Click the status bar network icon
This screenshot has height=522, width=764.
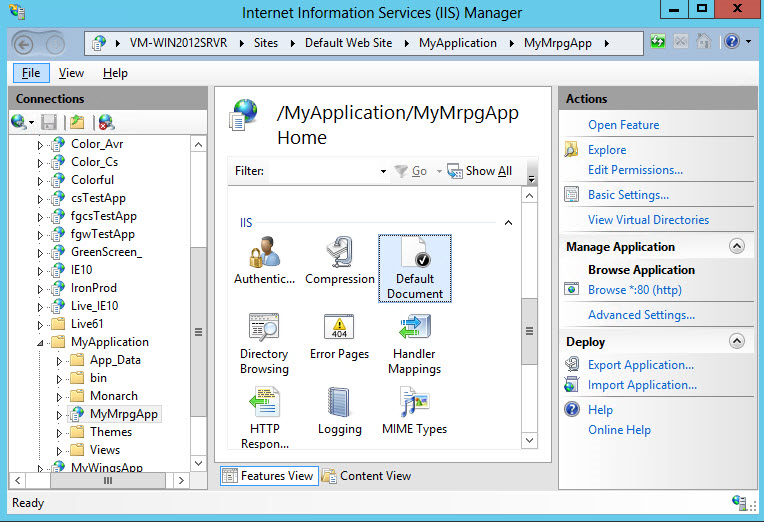point(739,502)
